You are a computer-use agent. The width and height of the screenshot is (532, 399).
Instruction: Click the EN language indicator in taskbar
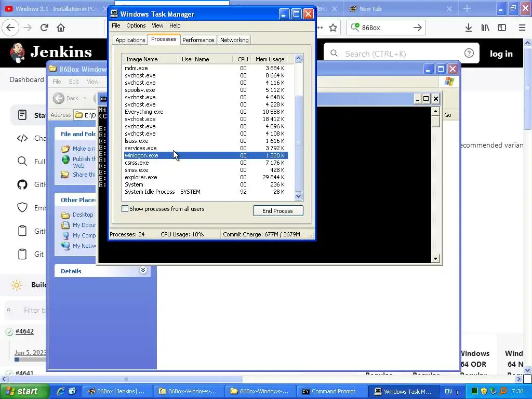(448, 391)
